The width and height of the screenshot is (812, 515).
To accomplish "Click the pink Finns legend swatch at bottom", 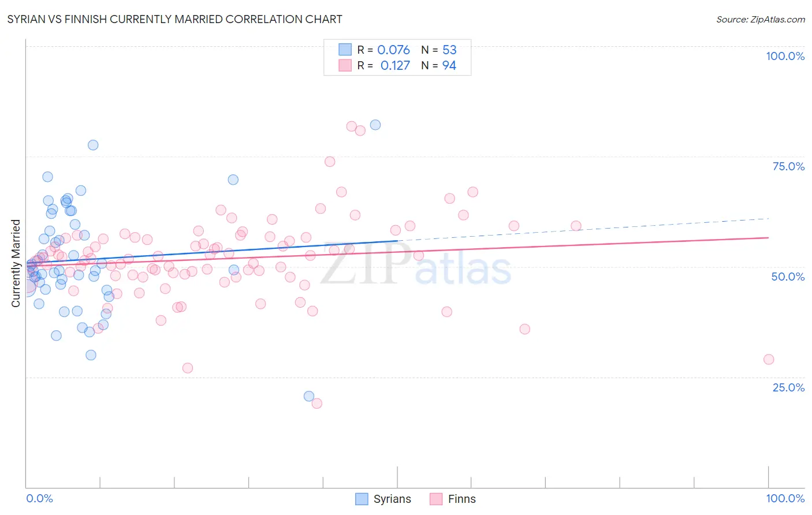I will point(436,499).
